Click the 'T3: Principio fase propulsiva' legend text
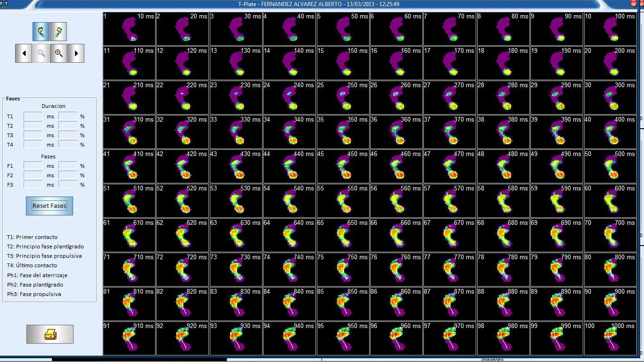This screenshot has height=362, width=644. tap(44, 256)
